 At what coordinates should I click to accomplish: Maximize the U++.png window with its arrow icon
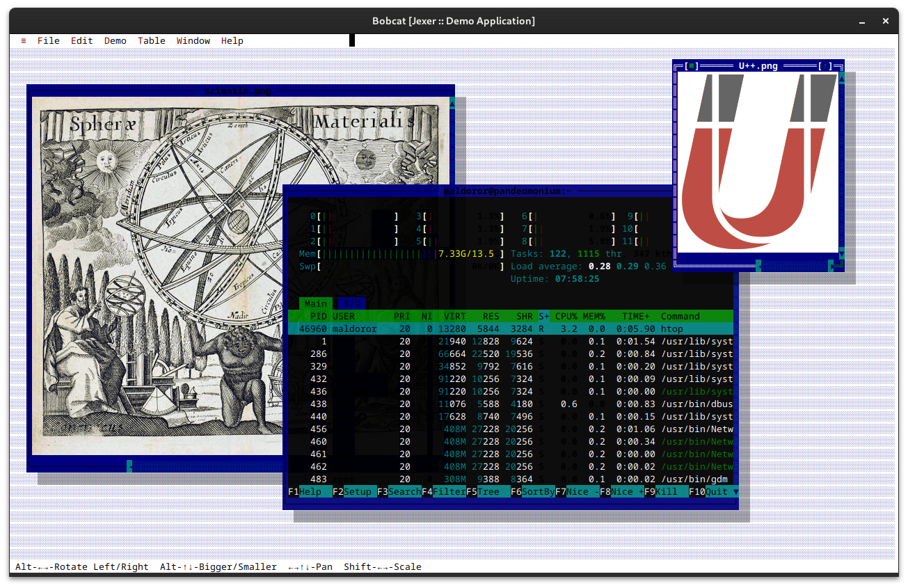825,66
